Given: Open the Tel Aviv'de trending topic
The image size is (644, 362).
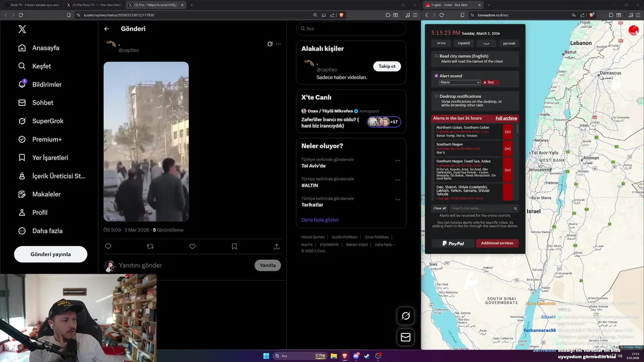Looking at the screenshot, I should (x=313, y=166).
